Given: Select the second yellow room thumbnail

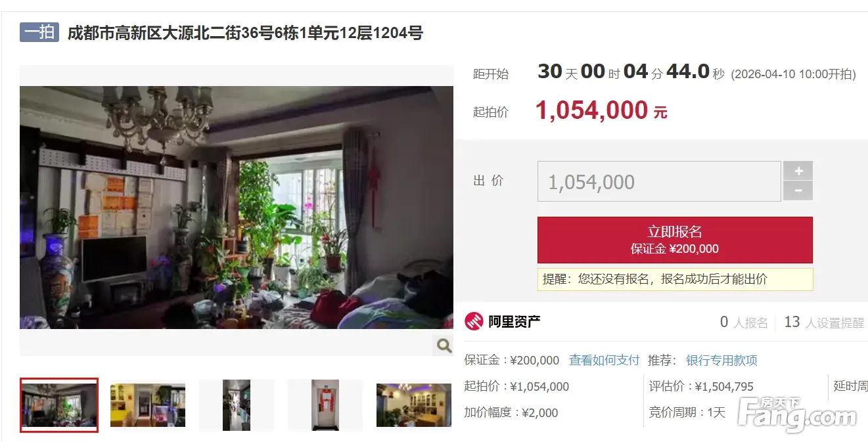Looking at the screenshot, I should pos(148,405).
